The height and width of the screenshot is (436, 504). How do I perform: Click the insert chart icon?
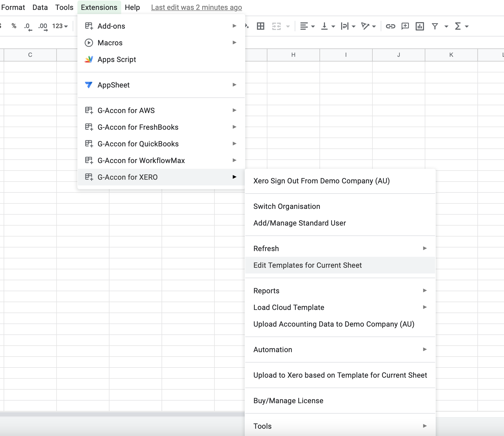[420, 26]
